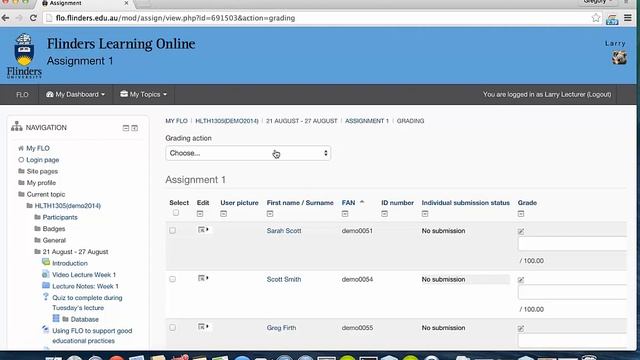Viewport: 640px width, 360px height.
Task: Click quick grade icon for Sarah Scott
Action: click(x=521, y=231)
